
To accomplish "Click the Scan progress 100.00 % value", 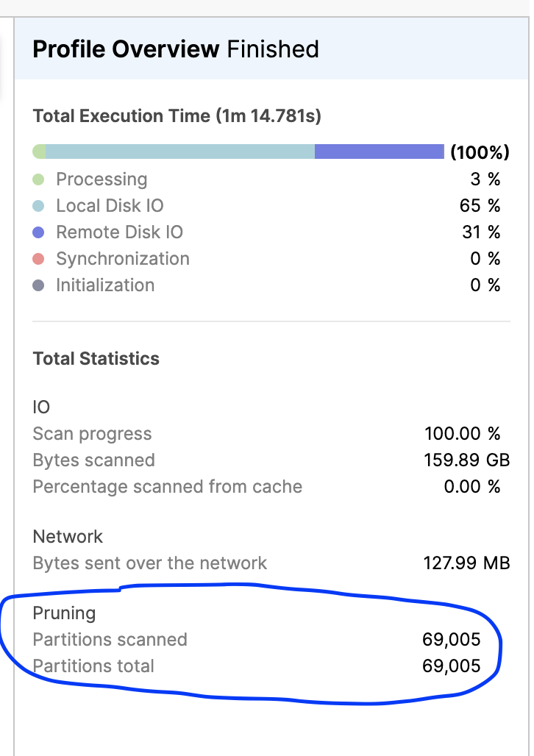I will tap(462, 433).
